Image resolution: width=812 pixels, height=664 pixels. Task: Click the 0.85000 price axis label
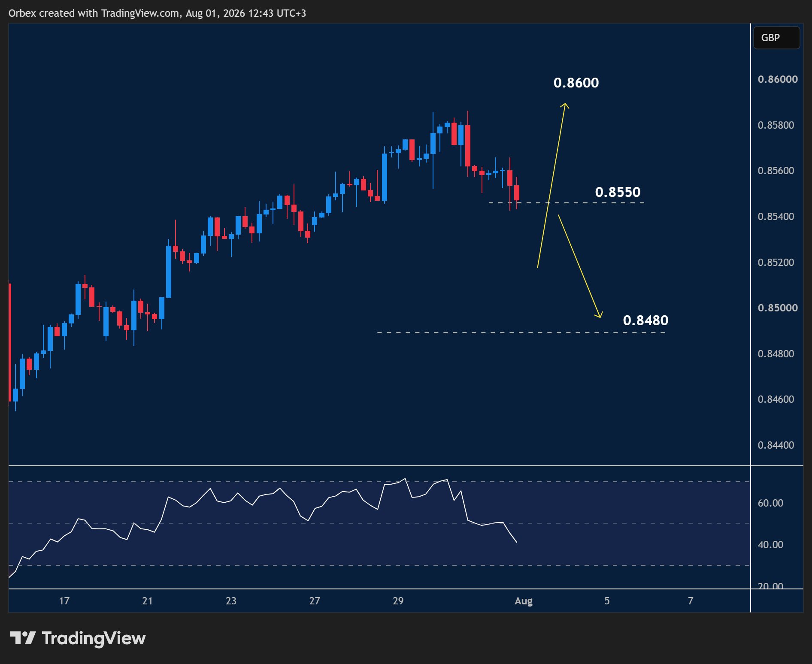(x=778, y=308)
